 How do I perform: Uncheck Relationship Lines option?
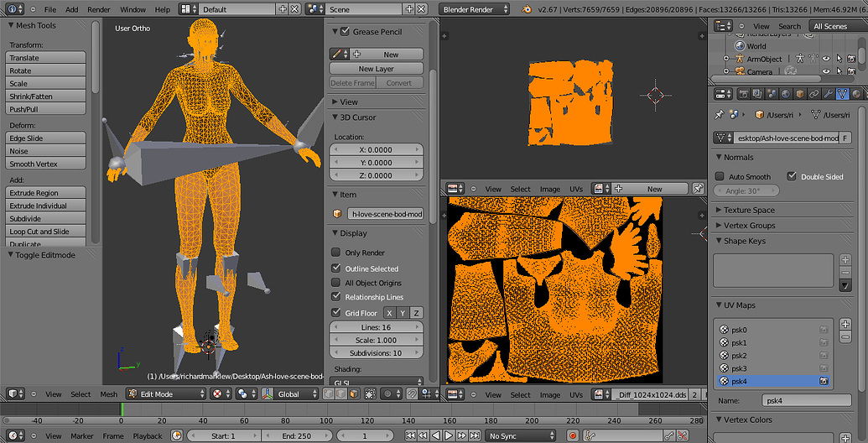point(335,297)
